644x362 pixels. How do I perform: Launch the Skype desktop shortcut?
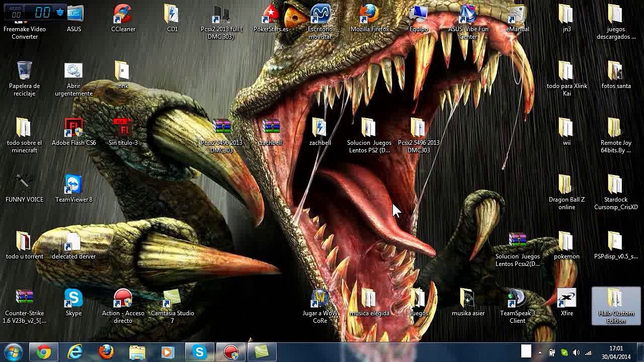coord(74,303)
